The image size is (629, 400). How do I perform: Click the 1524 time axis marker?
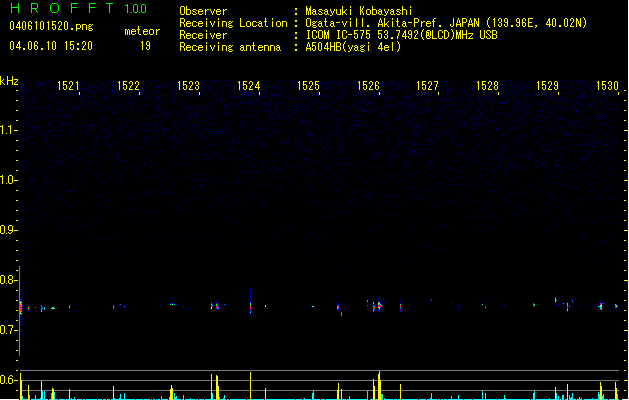[248, 86]
